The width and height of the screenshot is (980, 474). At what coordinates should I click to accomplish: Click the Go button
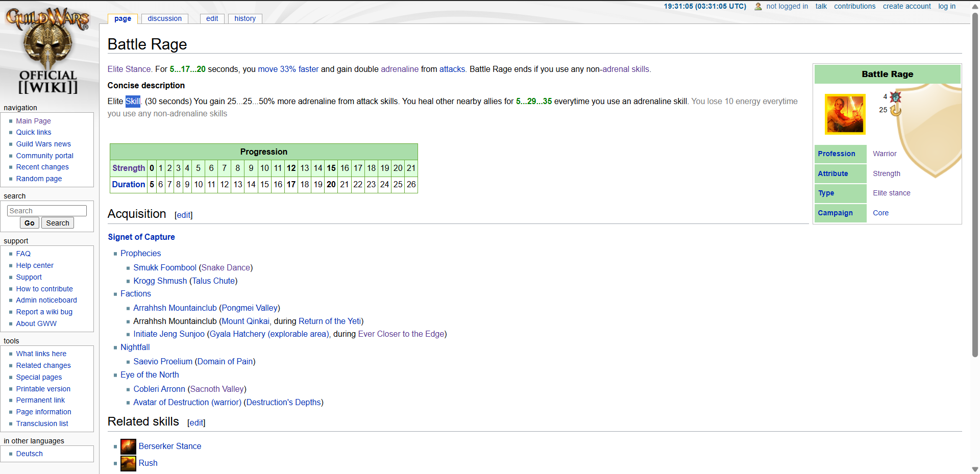tap(30, 223)
